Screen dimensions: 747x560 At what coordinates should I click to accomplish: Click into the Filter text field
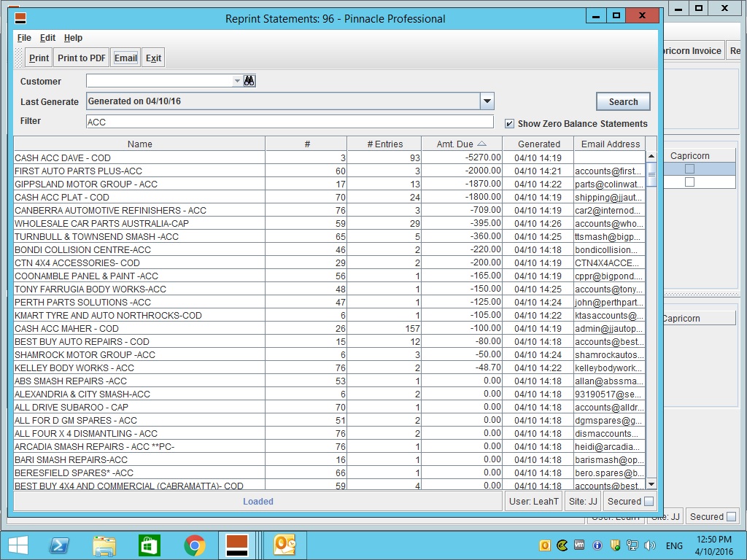(x=290, y=122)
